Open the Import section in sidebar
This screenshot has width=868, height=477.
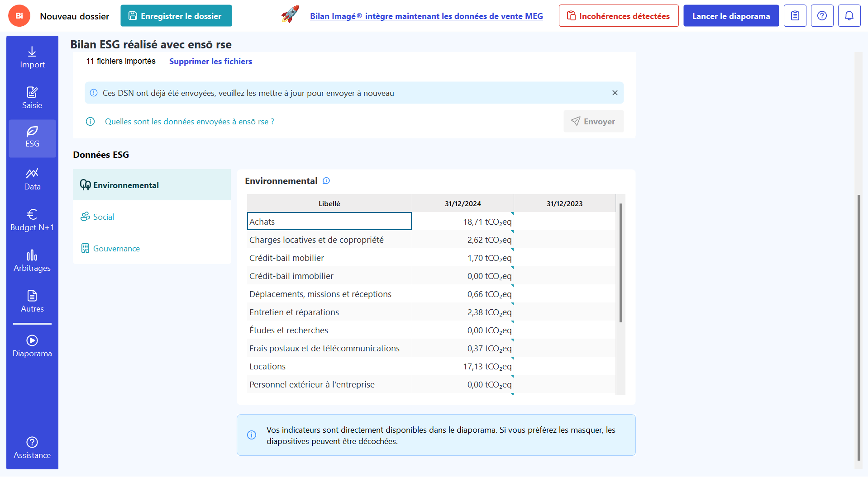(32, 57)
